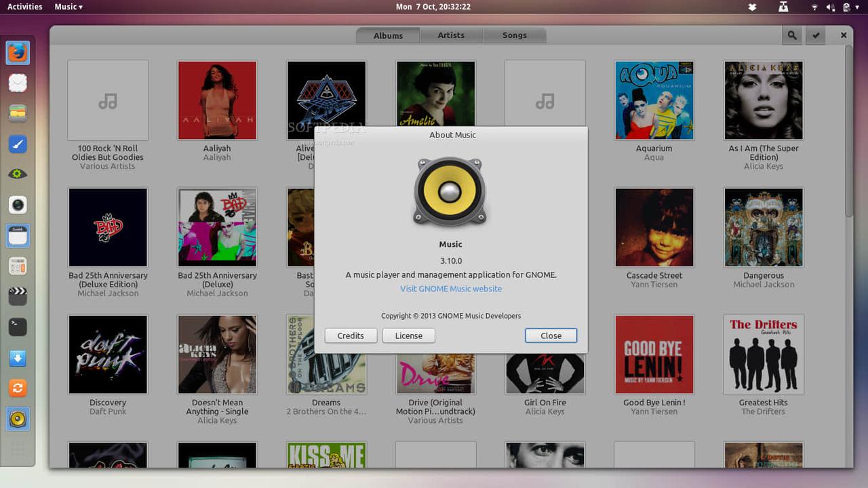The height and width of the screenshot is (488, 868).
Task: Open Firefox from the dock
Action: [18, 52]
